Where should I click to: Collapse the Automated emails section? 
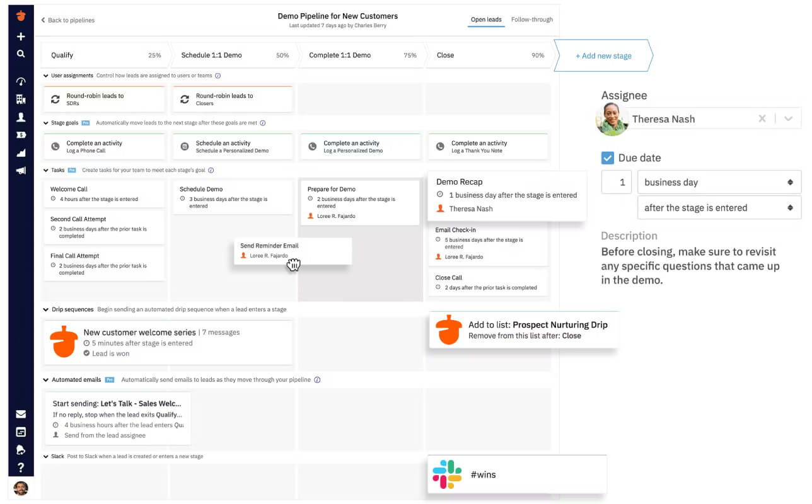click(x=45, y=380)
